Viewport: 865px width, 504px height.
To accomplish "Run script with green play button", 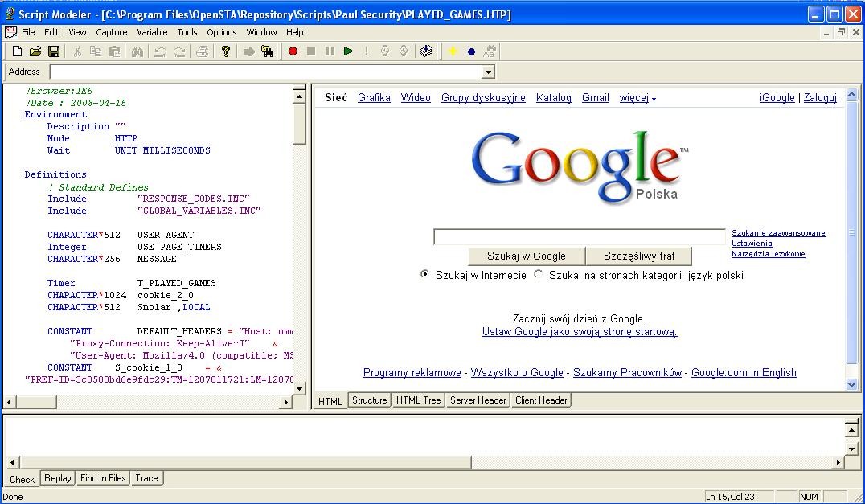I will coord(348,51).
